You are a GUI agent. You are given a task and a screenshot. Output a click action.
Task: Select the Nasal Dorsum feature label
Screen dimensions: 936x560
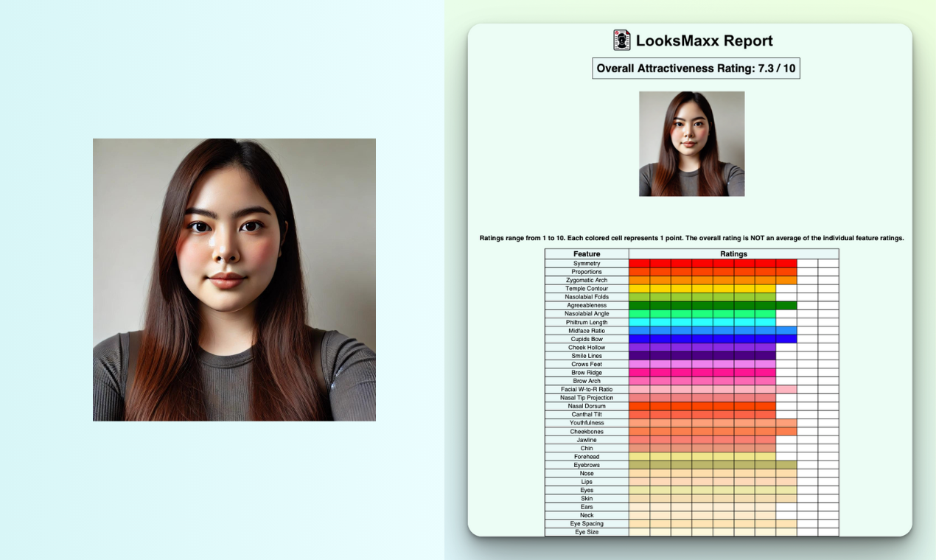pos(587,406)
